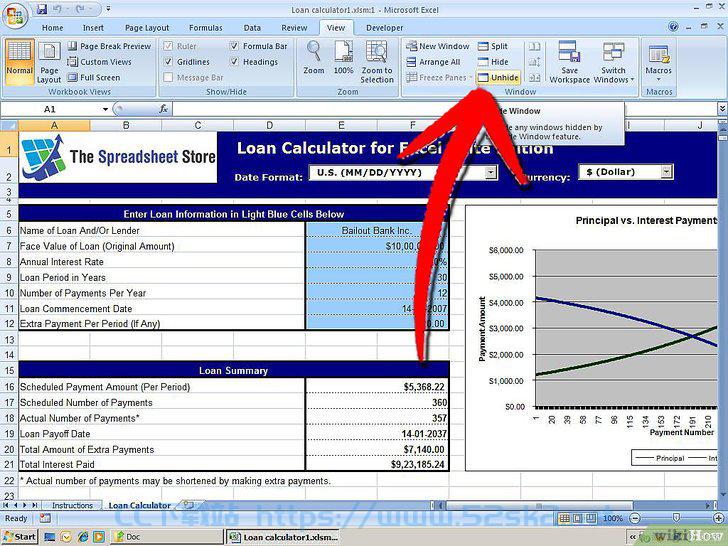Image resolution: width=728 pixels, height=546 pixels.
Task: Open a New Window
Action: click(437, 46)
